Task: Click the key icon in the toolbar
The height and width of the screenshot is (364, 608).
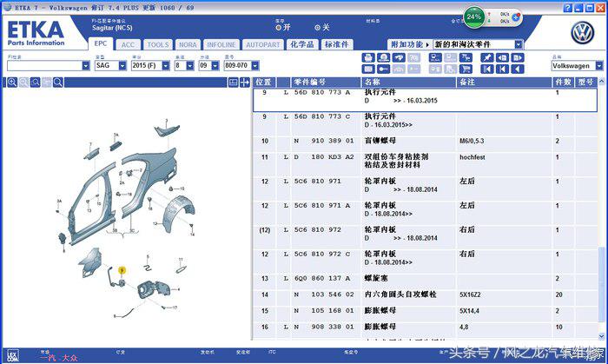Action: coord(384,69)
